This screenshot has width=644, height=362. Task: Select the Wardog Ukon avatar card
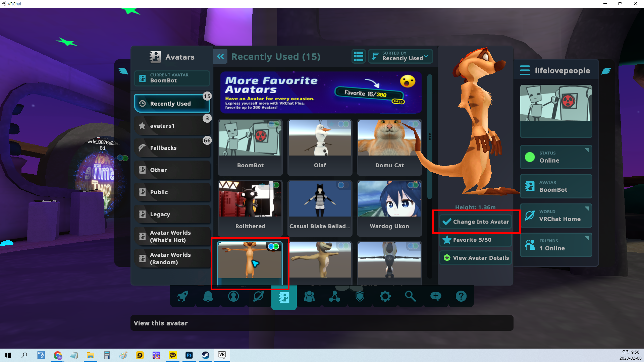coord(389,208)
